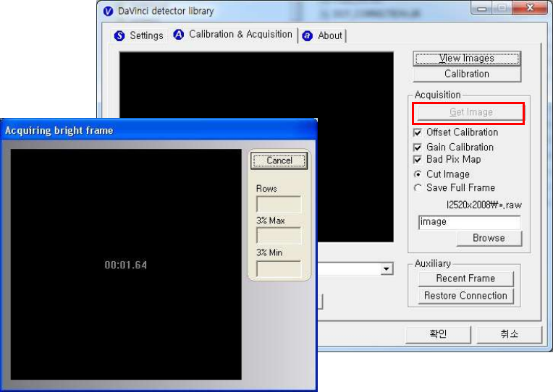This screenshot has height=392, width=553.
Task: Click the 00:01.64 timer text
Action: pyautogui.click(x=125, y=265)
